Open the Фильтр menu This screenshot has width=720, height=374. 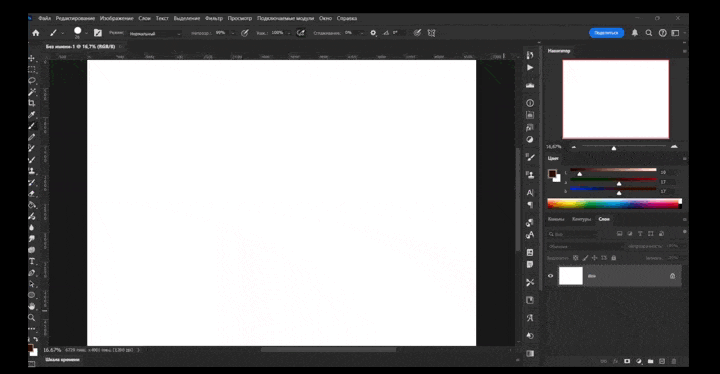(x=214, y=18)
